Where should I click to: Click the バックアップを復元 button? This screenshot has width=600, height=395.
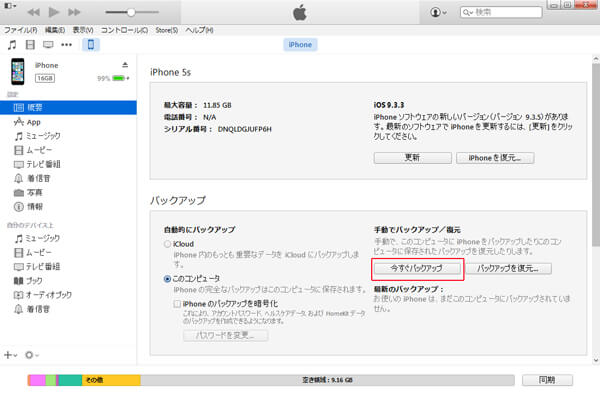pos(509,269)
